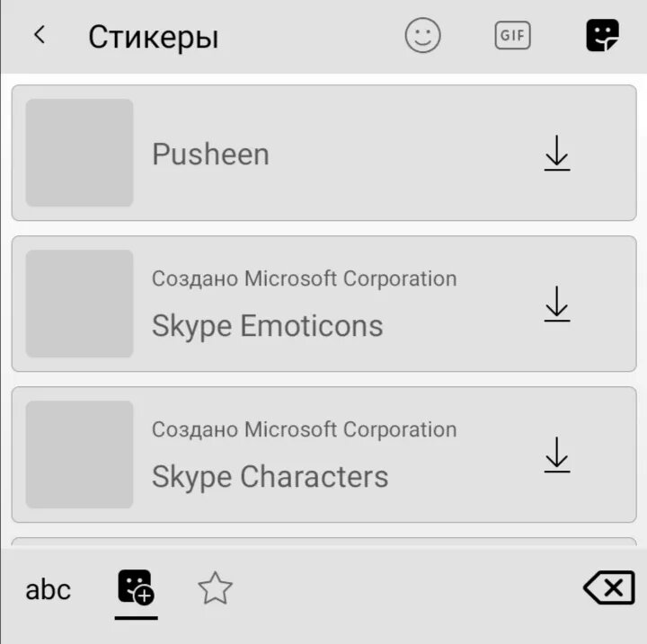Viewport: 647px width, 644px height.
Task: Select the add sticker packs tab
Action: click(136, 588)
